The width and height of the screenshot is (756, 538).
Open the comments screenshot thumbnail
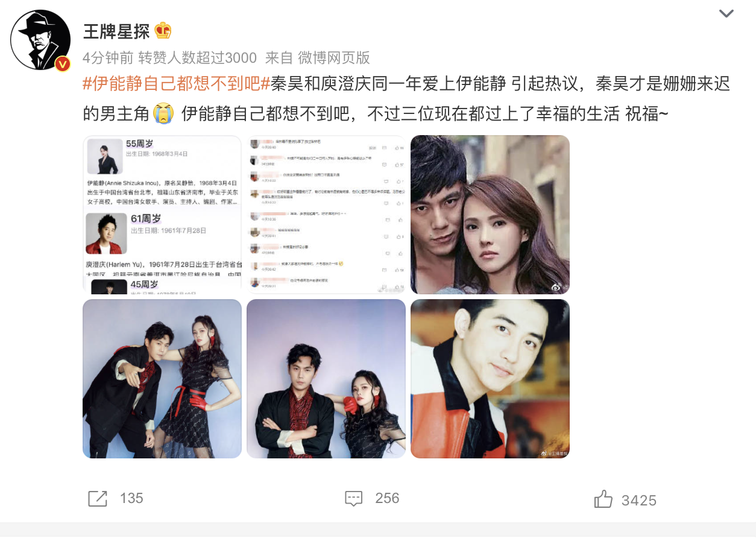point(326,215)
